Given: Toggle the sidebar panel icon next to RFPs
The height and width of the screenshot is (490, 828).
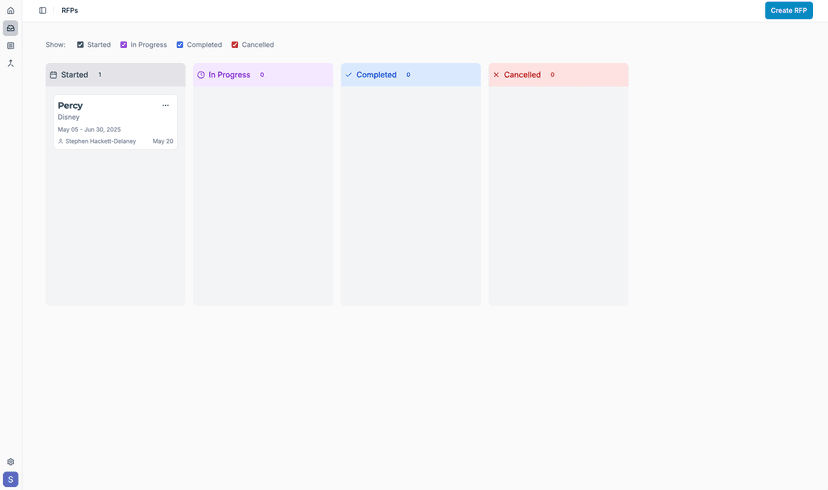Looking at the screenshot, I should tap(43, 11).
